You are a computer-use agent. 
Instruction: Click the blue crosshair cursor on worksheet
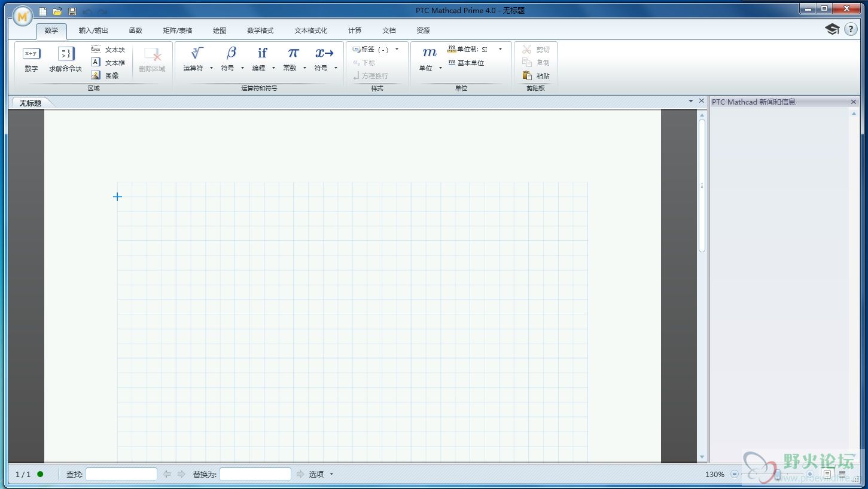tap(117, 196)
